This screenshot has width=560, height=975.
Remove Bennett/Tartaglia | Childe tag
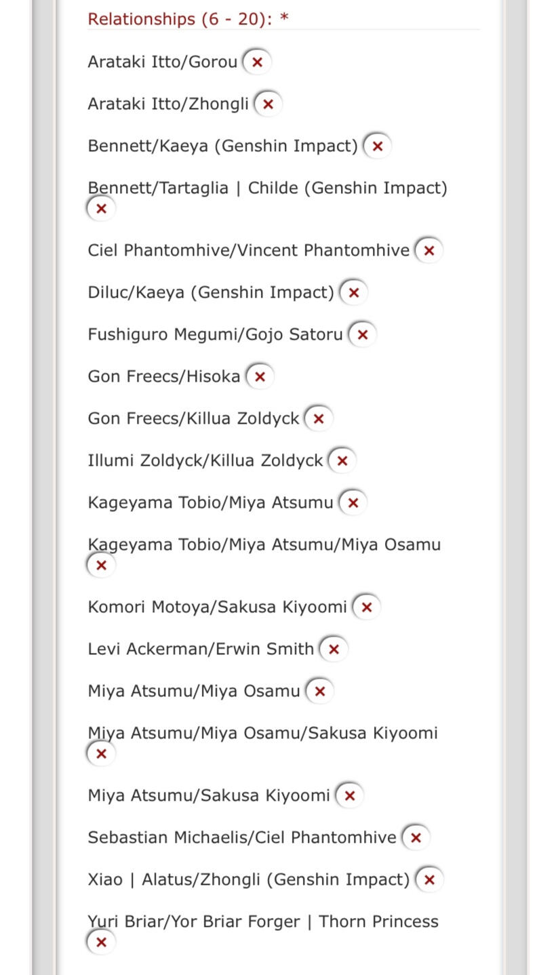tap(102, 209)
